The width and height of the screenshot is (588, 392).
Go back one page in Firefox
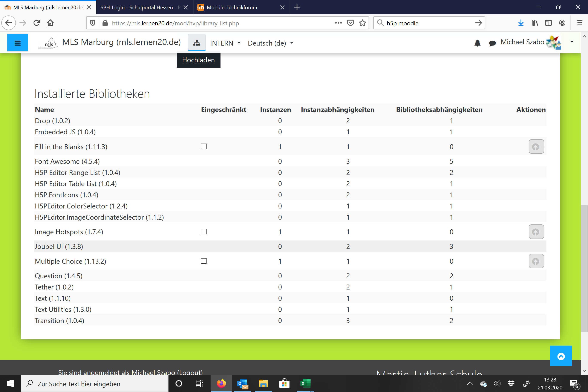pyautogui.click(x=9, y=23)
